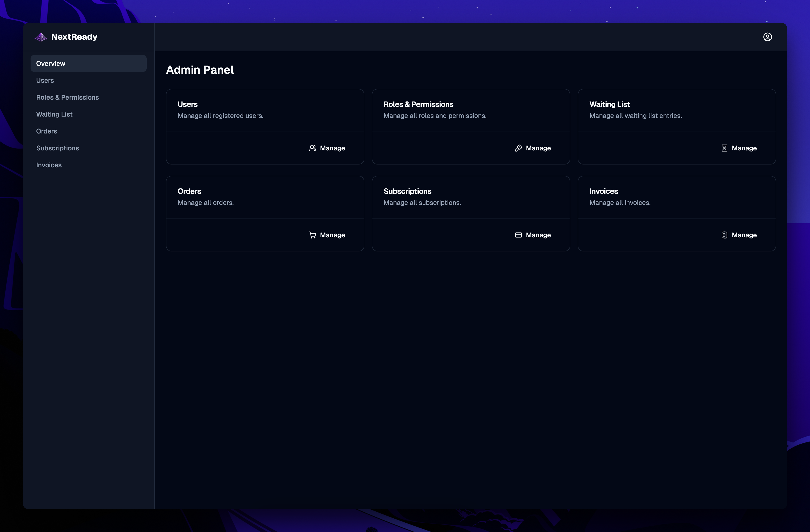Click the Admin Panel heading
The height and width of the screenshot is (532, 810).
(x=200, y=70)
